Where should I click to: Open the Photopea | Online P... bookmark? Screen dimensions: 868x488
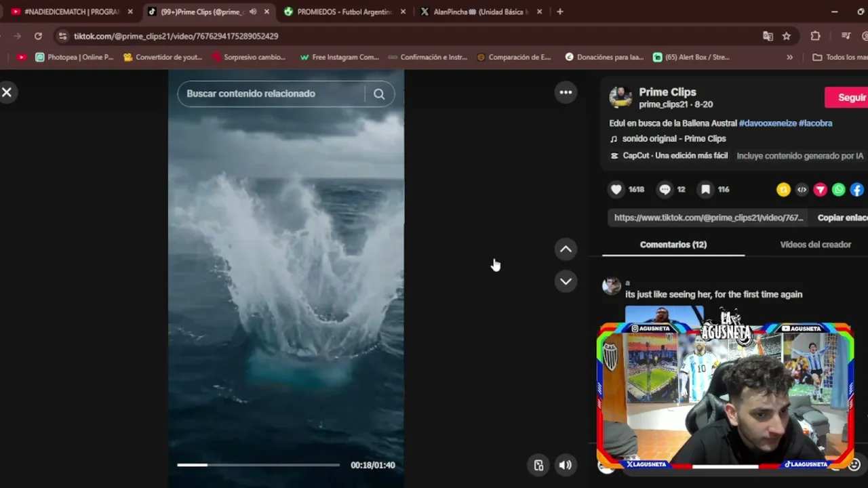75,58
